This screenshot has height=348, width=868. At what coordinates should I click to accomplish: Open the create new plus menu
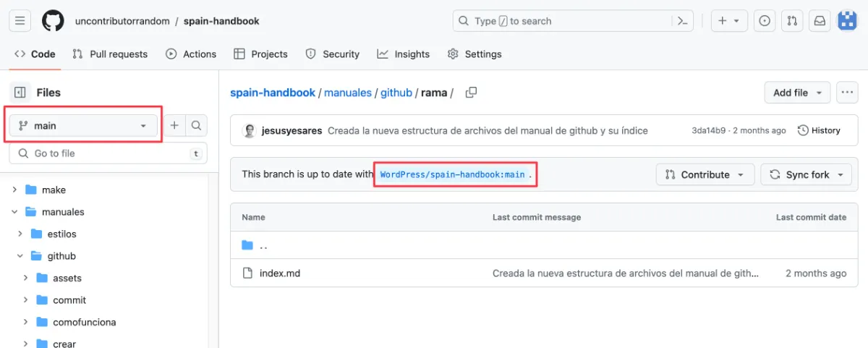pyautogui.click(x=728, y=21)
